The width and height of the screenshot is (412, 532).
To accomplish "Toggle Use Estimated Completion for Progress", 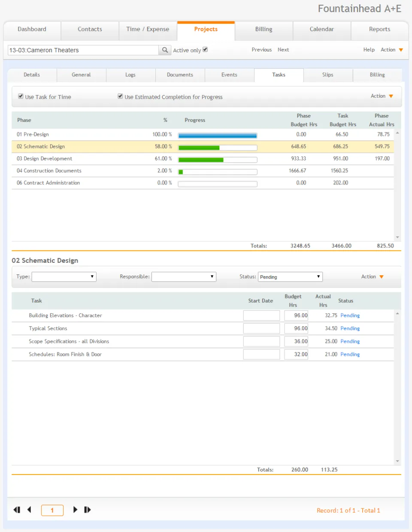I will coord(120,96).
